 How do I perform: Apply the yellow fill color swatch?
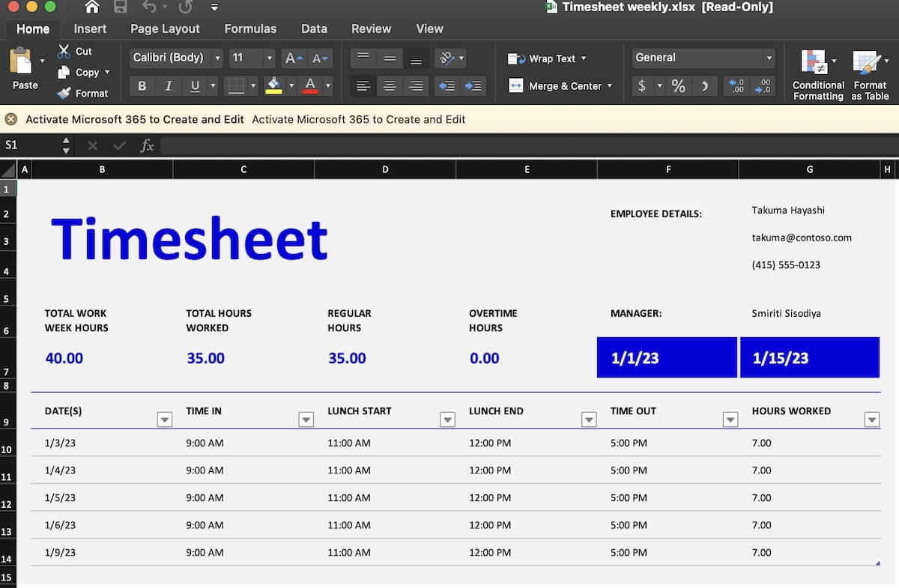pos(273,86)
